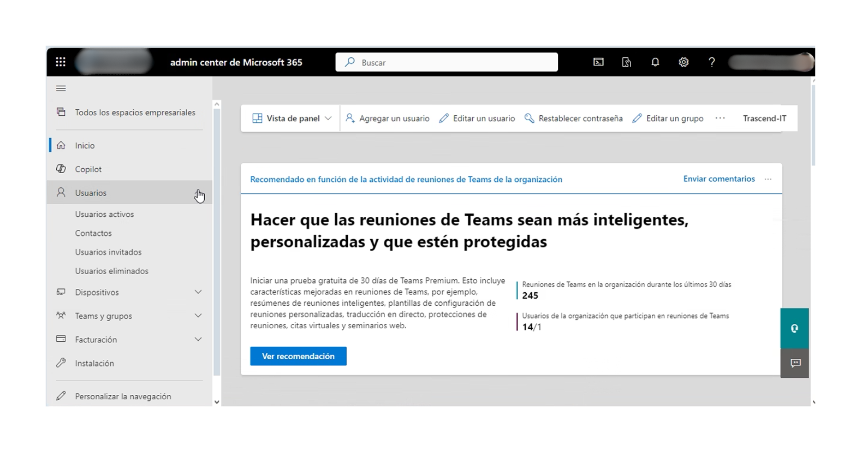The height and width of the screenshot is (456, 868).
Task: Open Usuarios eliminados page
Action: (111, 271)
